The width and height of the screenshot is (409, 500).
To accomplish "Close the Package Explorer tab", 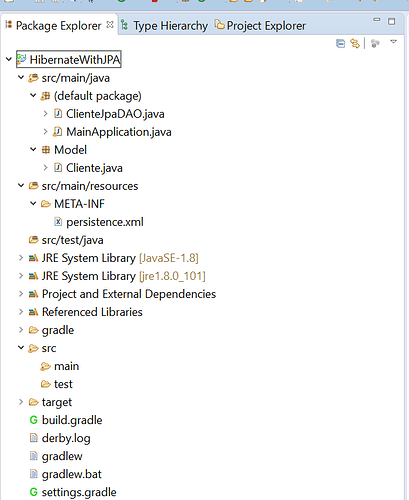I will click(x=110, y=25).
